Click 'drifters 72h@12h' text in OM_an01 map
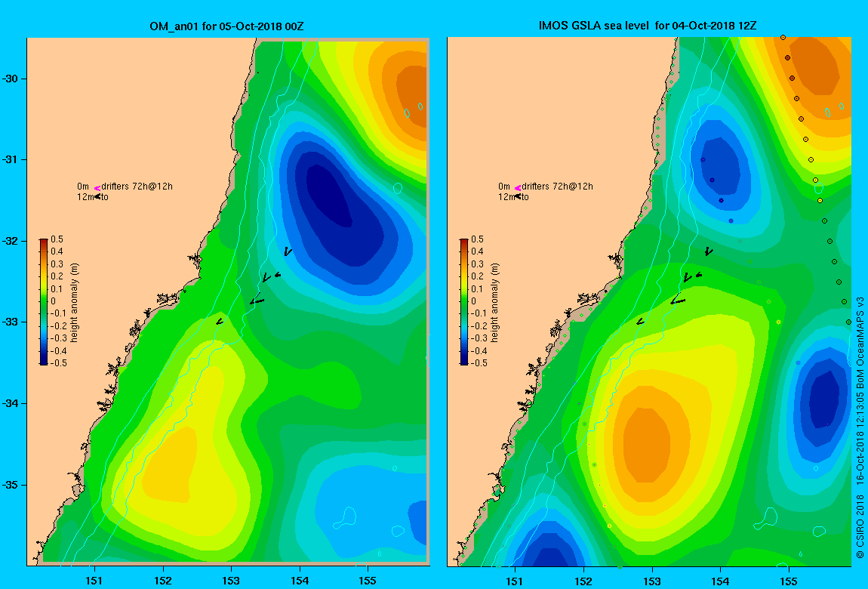 pos(137,187)
